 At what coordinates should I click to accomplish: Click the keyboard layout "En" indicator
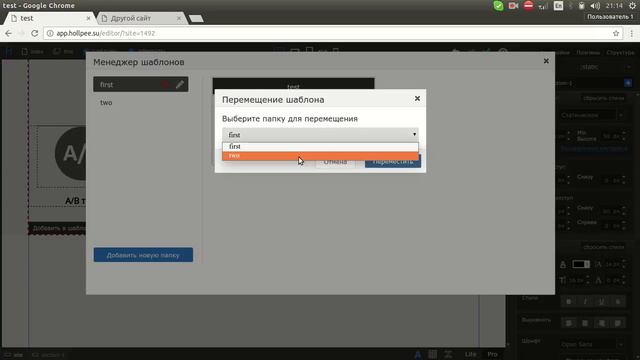558,6
